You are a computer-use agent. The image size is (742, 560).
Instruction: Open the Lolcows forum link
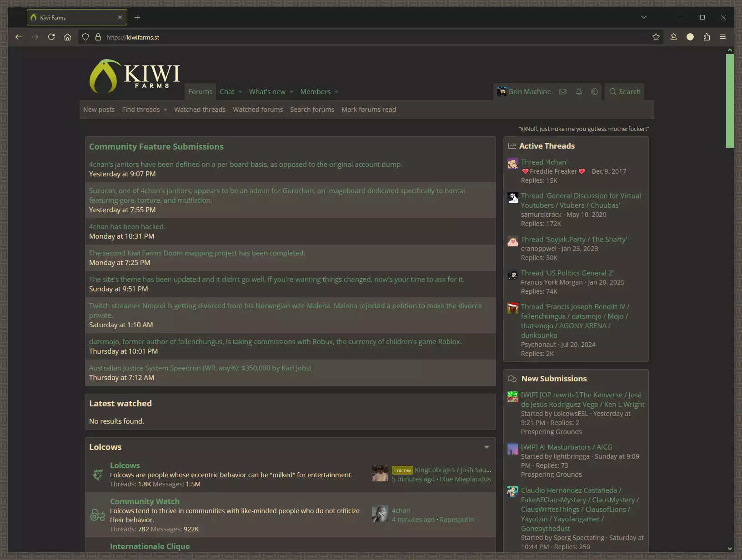pos(125,465)
